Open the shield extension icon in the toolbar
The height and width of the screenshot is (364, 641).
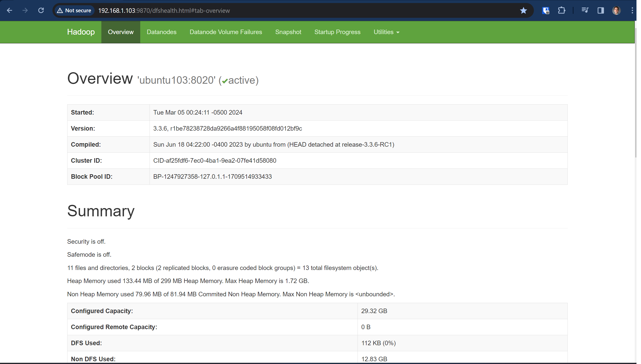coord(546,11)
